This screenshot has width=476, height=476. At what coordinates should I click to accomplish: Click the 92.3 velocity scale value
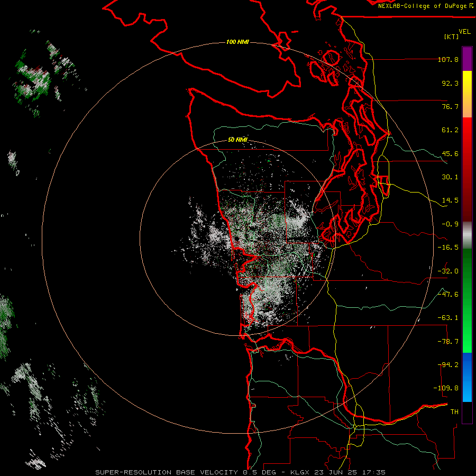click(x=450, y=83)
